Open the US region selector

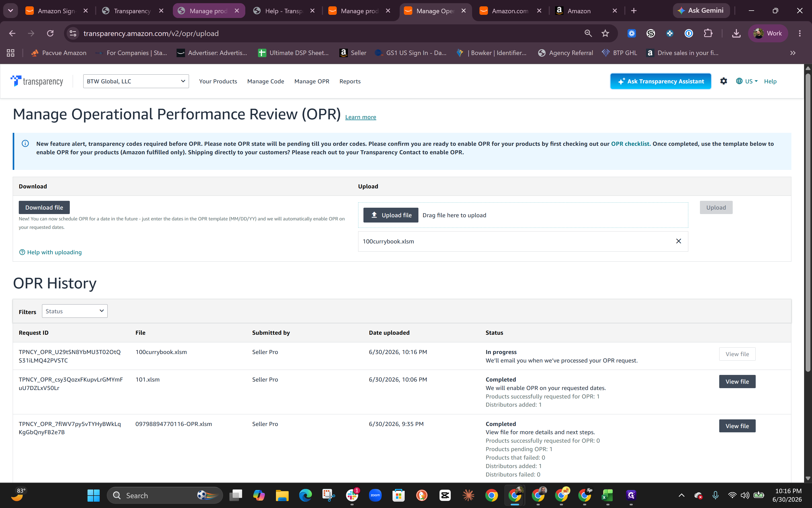coord(746,81)
